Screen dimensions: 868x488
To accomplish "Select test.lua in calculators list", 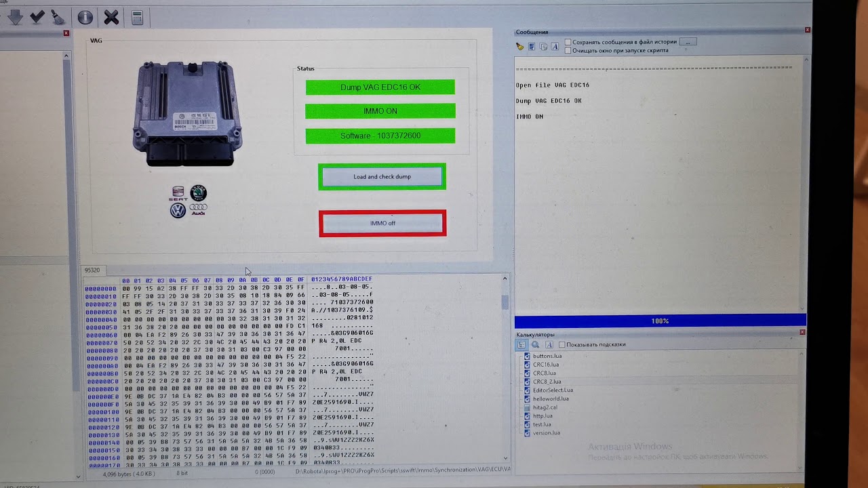I will click(x=542, y=424).
